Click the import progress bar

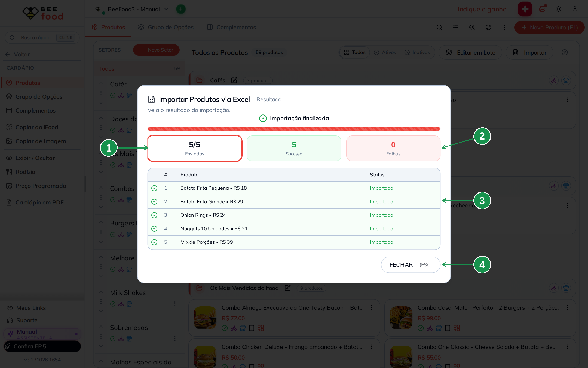point(294,129)
